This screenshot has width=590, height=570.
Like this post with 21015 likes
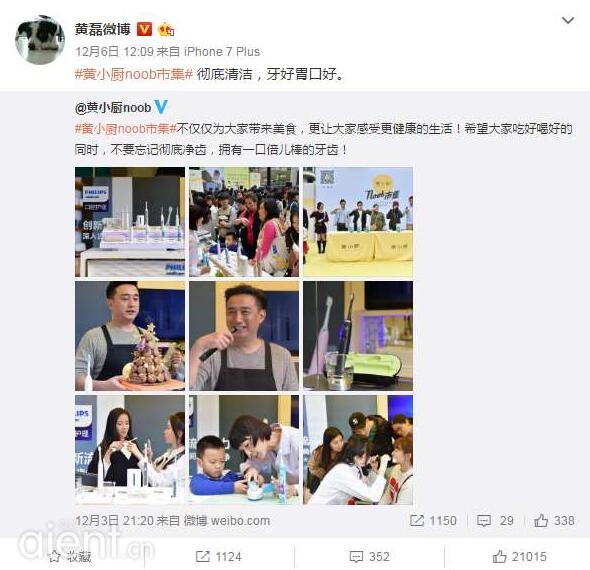[519, 556]
